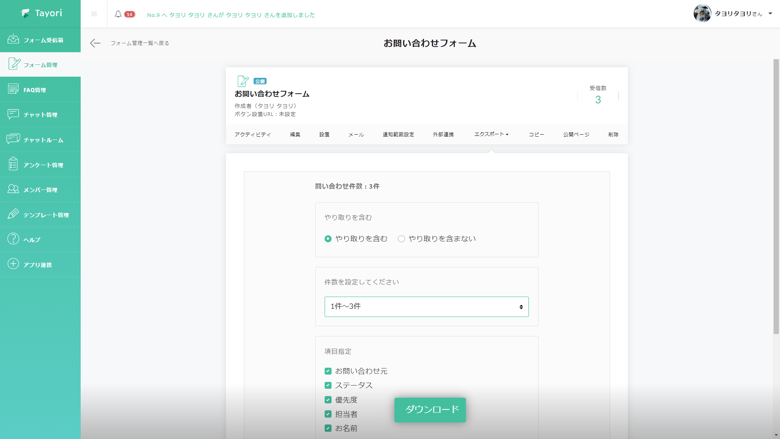The height and width of the screenshot is (439, 780).
Task: Expand the エクスポート dropdown menu
Action: coord(491,134)
